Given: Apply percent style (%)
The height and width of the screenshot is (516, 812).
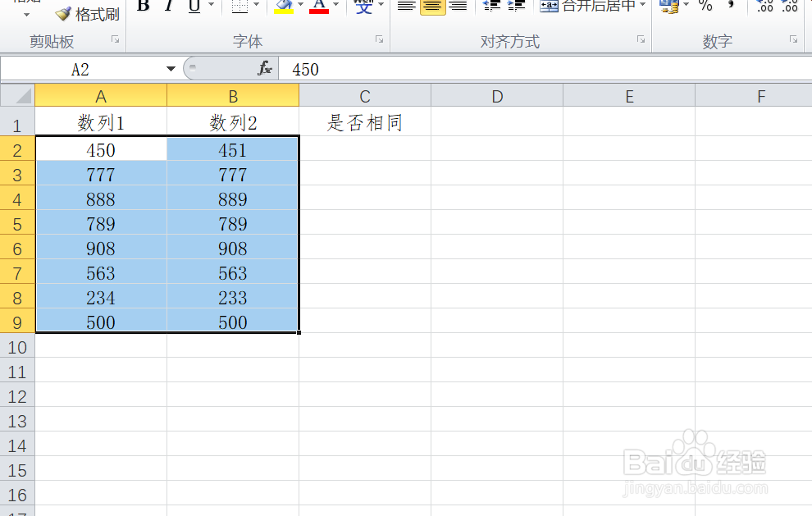Looking at the screenshot, I should point(705,7).
